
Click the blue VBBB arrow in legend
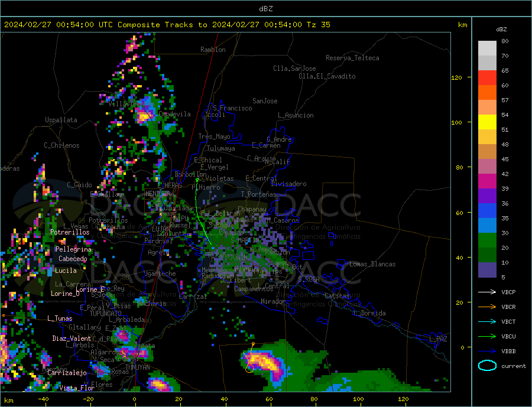tap(487, 351)
